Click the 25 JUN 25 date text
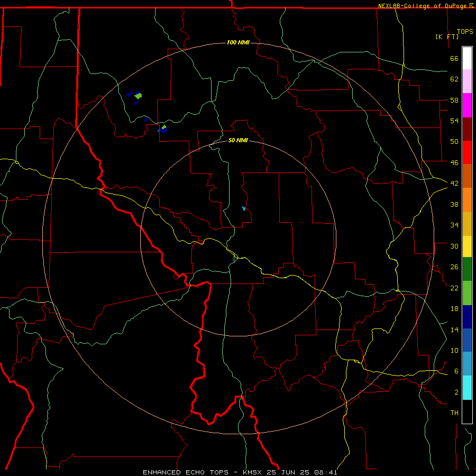The width and height of the screenshot is (476, 476). (x=289, y=472)
